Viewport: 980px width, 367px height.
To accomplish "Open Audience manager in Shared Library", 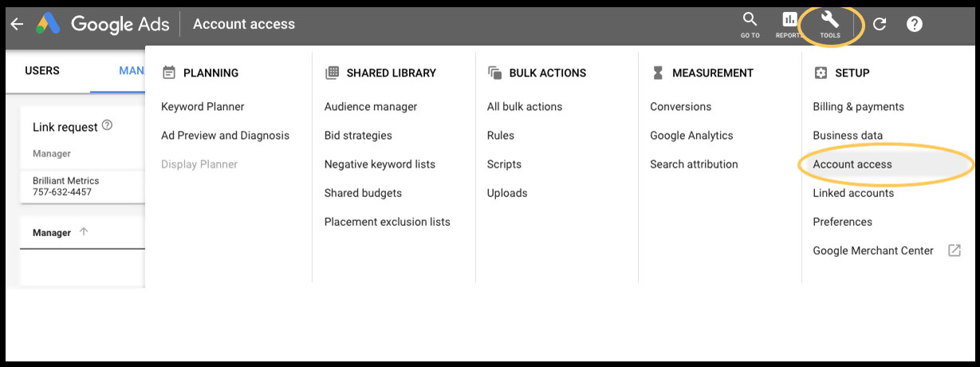I will pyautogui.click(x=371, y=107).
